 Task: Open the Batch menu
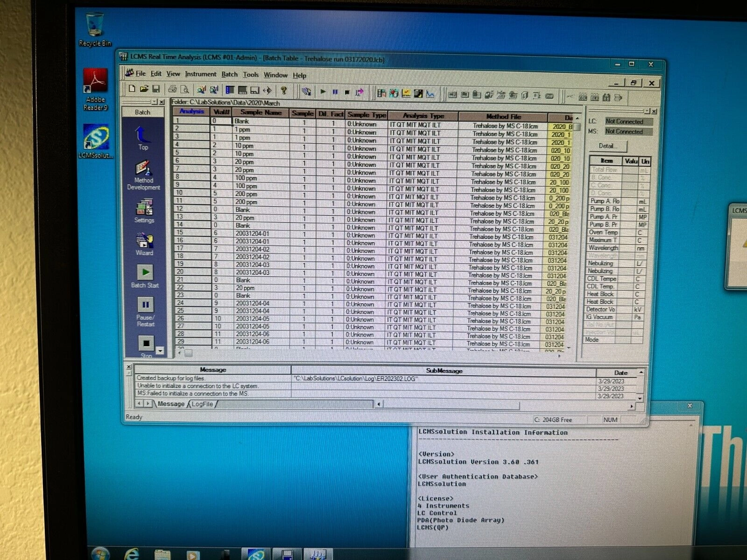point(229,74)
